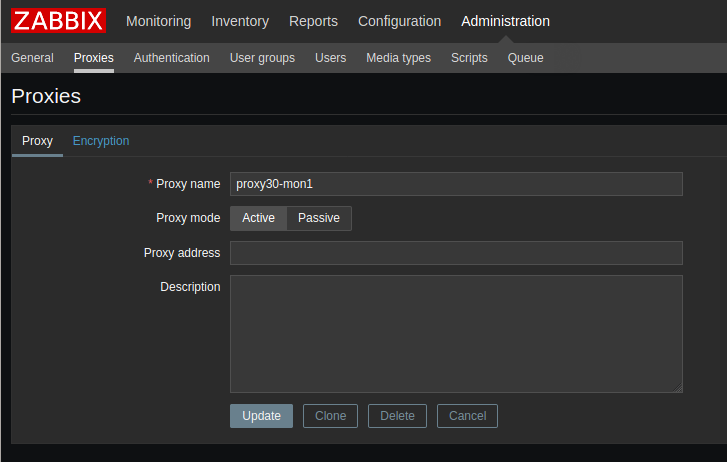Open the Reports menu
The height and width of the screenshot is (462, 727).
coord(313,21)
